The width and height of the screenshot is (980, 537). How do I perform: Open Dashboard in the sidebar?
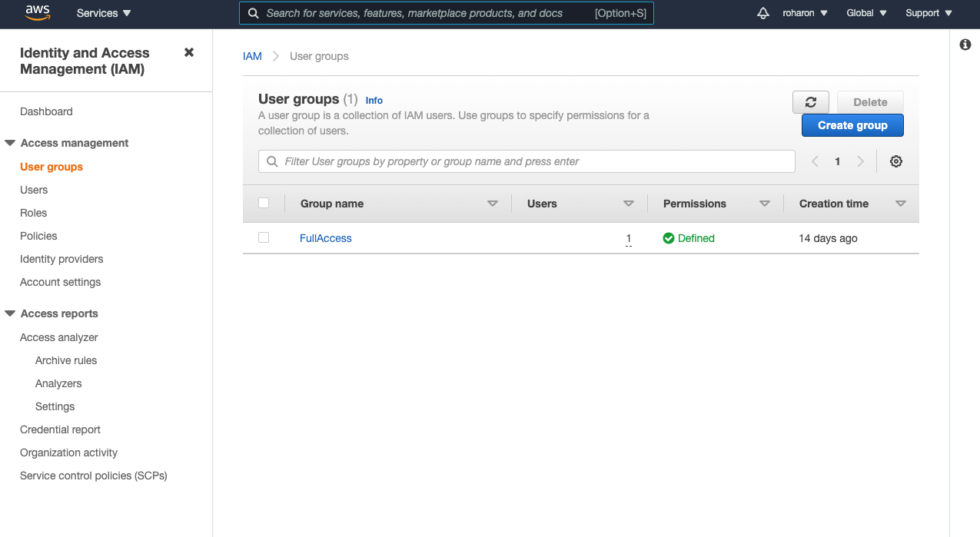[x=46, y=111]
